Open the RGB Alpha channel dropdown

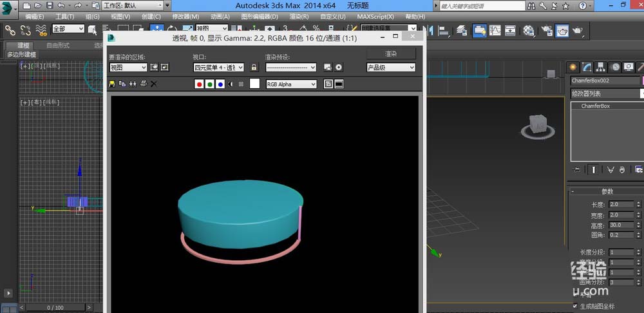pos(291,84)
